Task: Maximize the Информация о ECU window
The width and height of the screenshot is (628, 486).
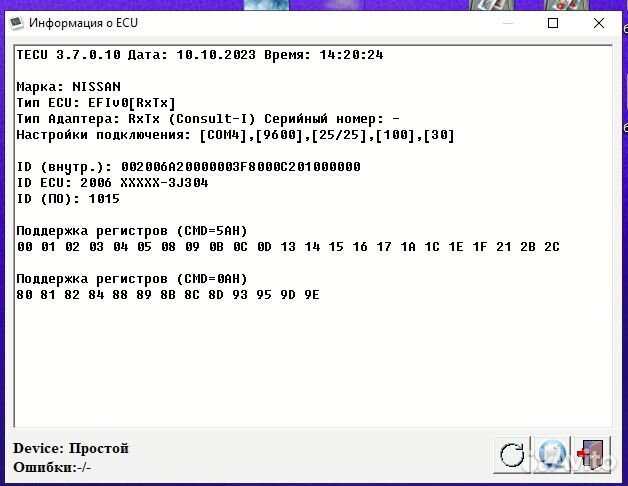Action: [x=553, y=22]
